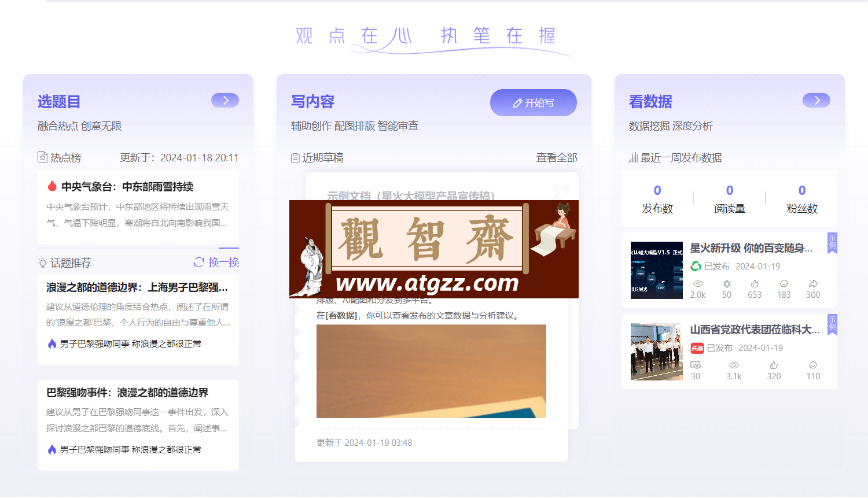
Task: Click 更新于 2024-01-19 03:48 timestamp
Action: pyautogui.click(x=364, y=443)
